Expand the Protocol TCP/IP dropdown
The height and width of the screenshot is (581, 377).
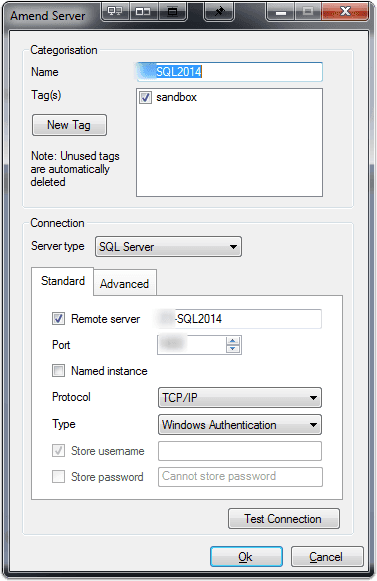point(240,398)
